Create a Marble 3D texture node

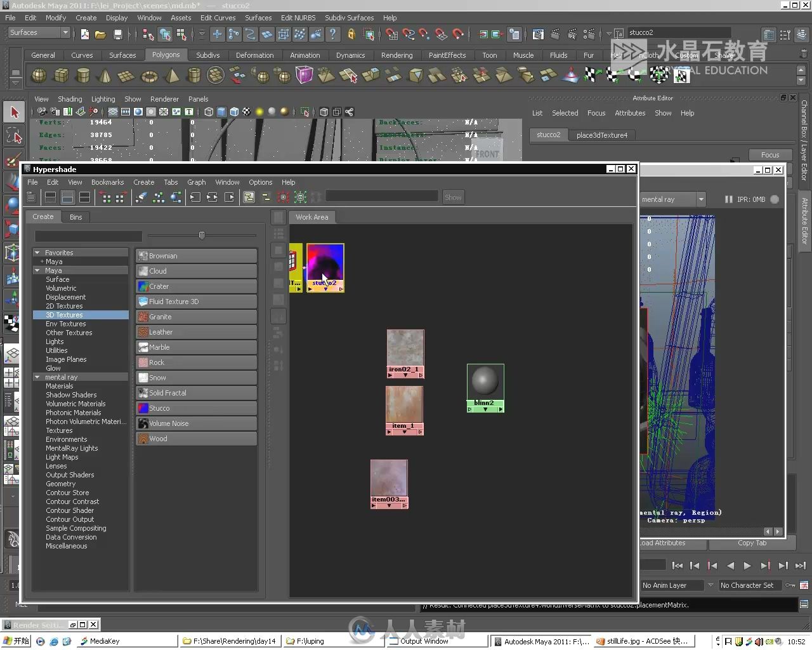tap(196, 347)
